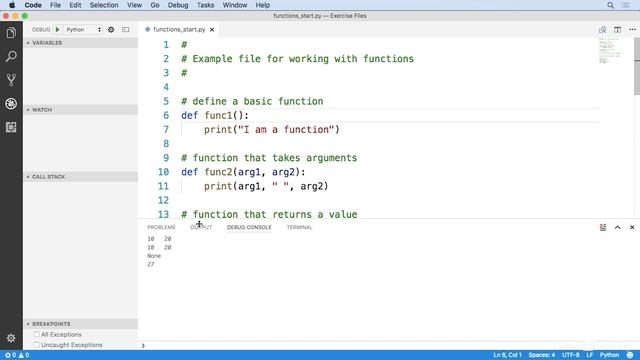Close the bottom panel
The image size is (640, 360).
point(632,227)
